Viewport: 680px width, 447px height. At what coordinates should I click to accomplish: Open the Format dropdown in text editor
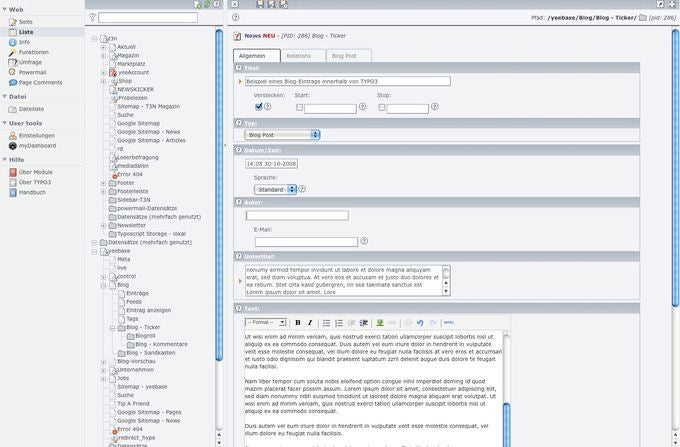pyautogui.click(x=266, y=323)
